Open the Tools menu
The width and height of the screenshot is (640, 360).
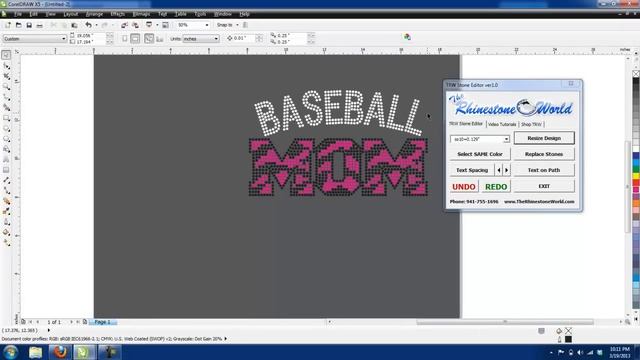(200, 14)
